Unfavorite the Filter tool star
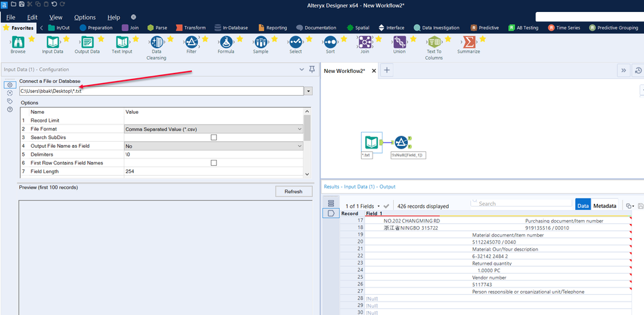 pos(205,39)
